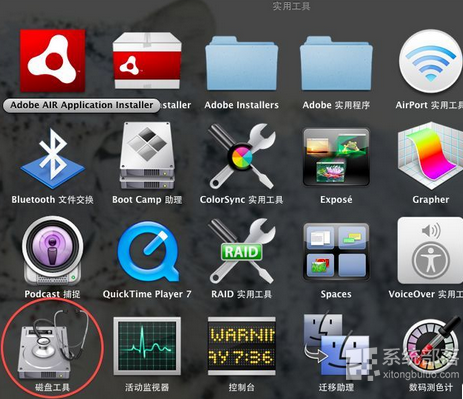Open RAID 实用工具

point(242,251)
